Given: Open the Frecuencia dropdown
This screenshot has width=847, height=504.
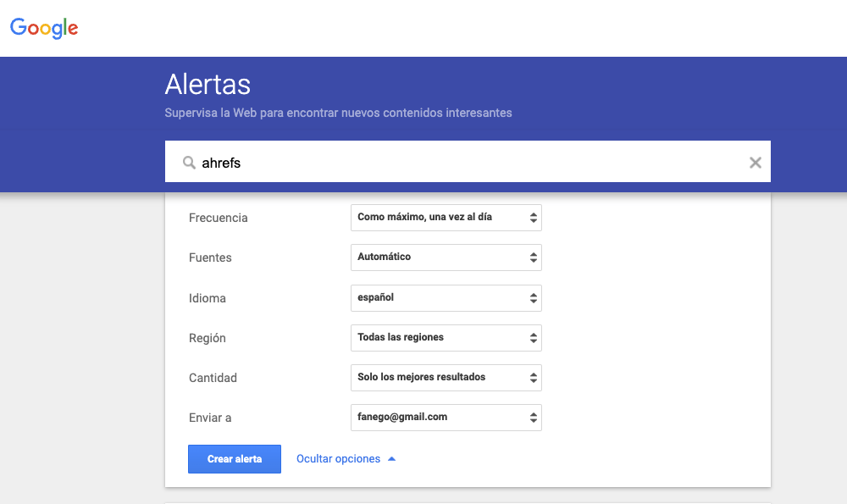Looking at the screenshot, I should pyautogui.click(x=446, y=218).
